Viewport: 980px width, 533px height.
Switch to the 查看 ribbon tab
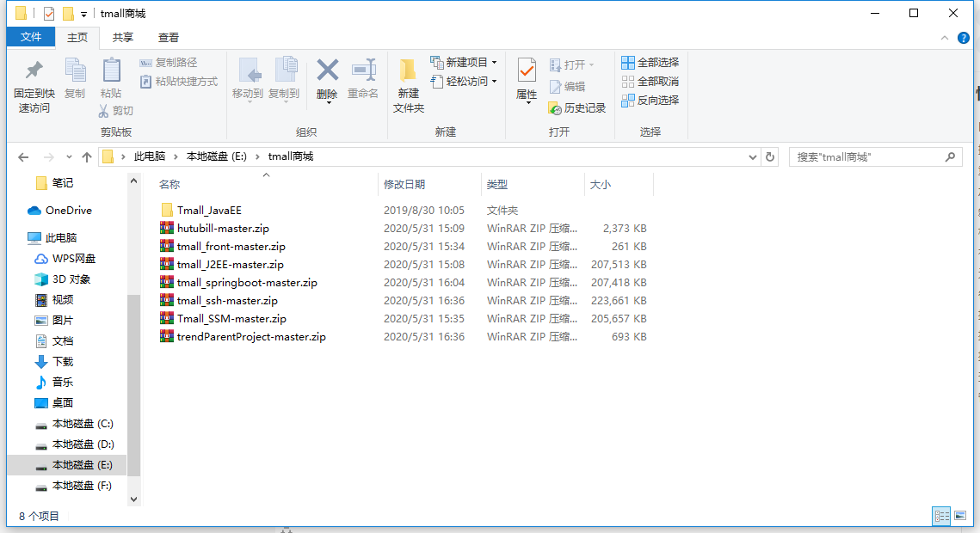pyautogui.click(x=167, y=37)
